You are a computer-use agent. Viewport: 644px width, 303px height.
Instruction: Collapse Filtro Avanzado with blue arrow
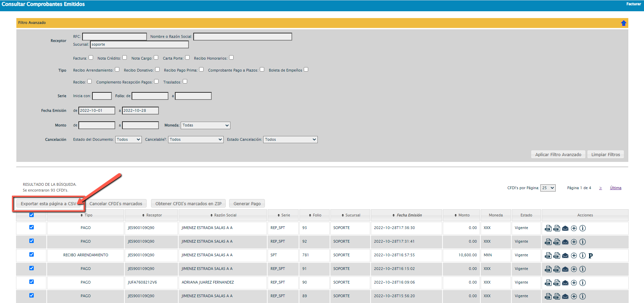(x=624, y=23)
